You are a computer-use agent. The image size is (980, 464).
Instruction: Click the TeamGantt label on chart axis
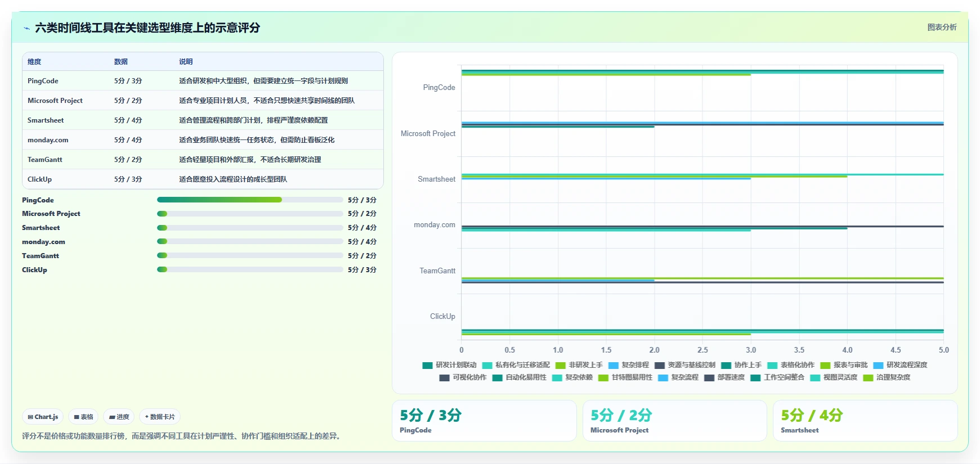click(x=437, y=271)
